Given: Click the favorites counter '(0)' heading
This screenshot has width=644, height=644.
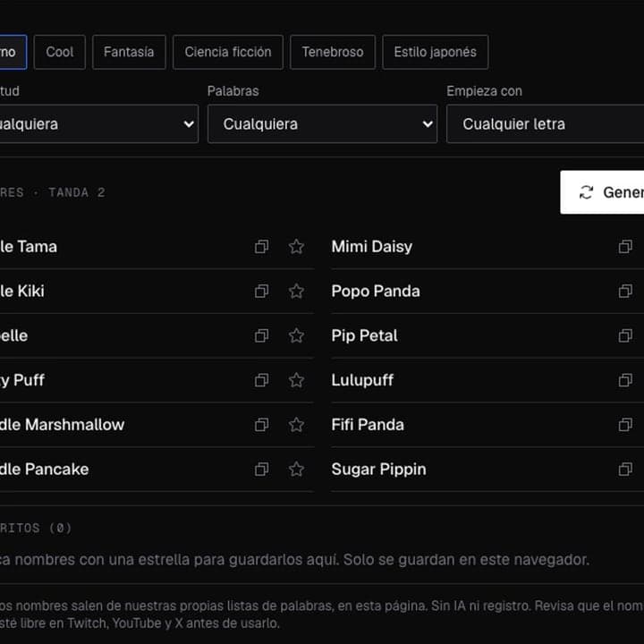Looking at the screenshot, I should click(36, 528).
